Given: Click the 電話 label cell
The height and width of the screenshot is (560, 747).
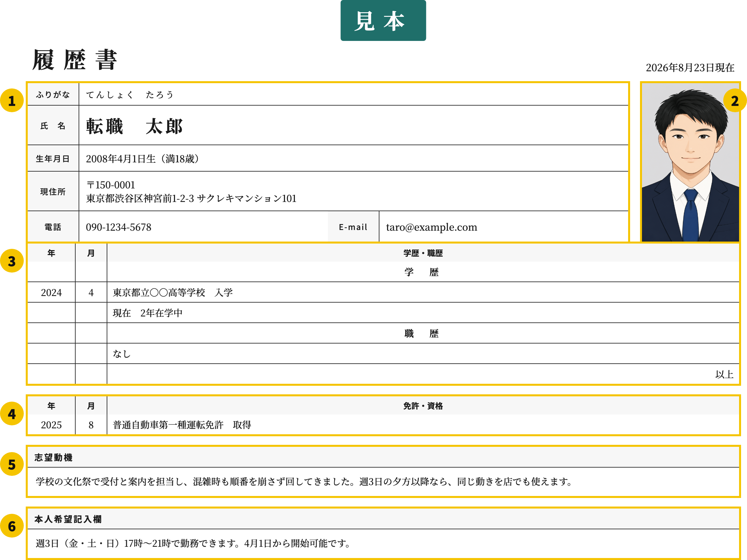Looking at the screenshot, I should tap(53, 227).
